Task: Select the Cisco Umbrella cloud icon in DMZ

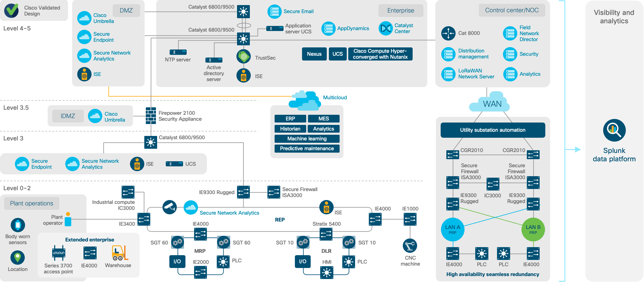Action: click(84, 18)
